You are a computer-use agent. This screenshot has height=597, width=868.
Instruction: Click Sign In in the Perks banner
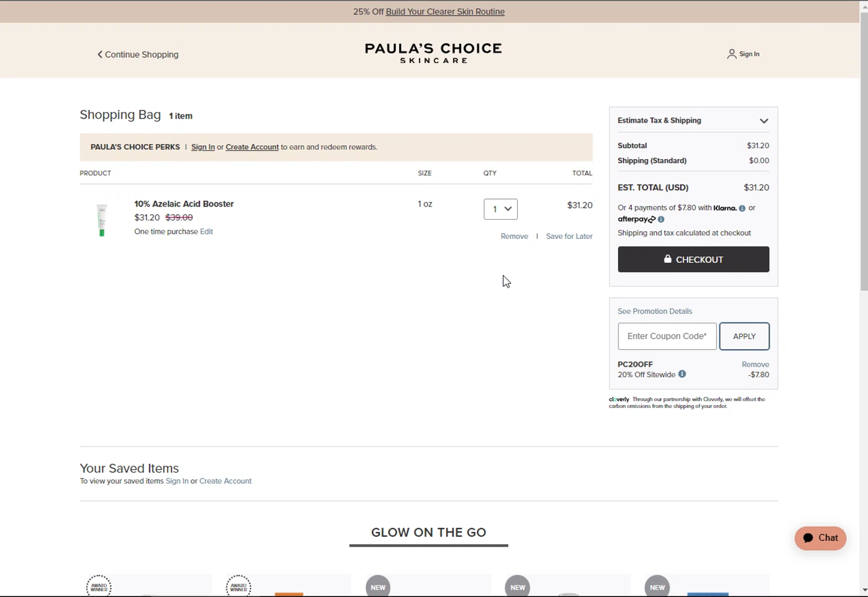pyautogui.click(x=203, y=147)
